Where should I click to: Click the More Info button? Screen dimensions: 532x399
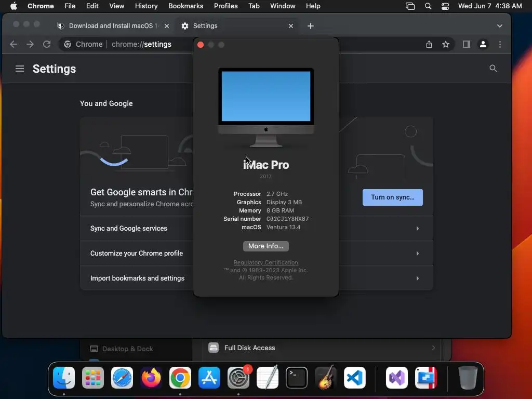click(x=265, y=246)
